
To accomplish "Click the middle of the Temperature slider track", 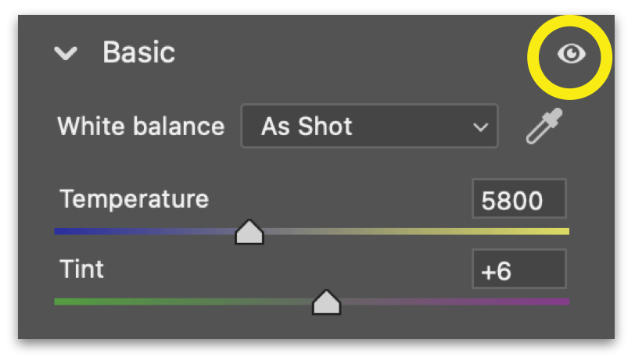I will tap(312, 231).
